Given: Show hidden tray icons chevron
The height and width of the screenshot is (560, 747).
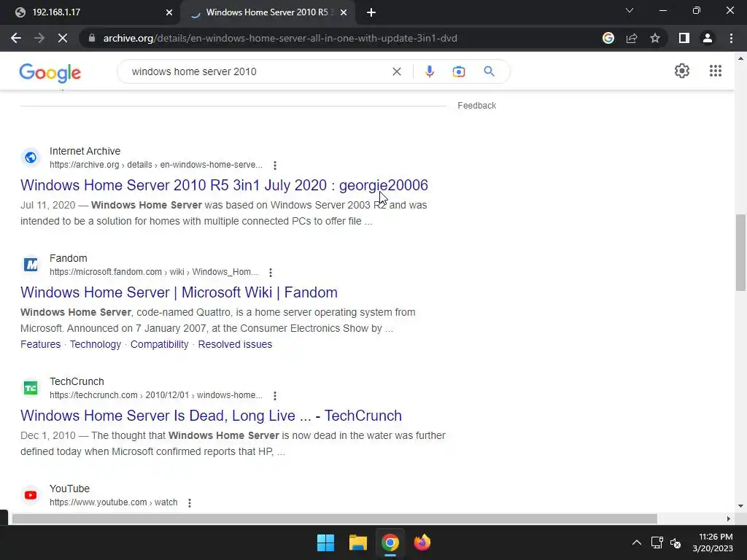Looking at the screenshot, I should (x=636, y=542).
